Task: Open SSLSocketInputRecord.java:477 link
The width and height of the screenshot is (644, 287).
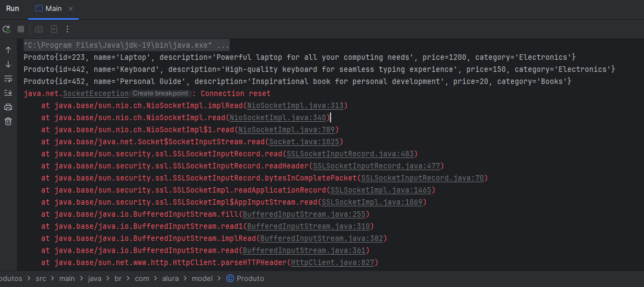Action: (377, 166)
